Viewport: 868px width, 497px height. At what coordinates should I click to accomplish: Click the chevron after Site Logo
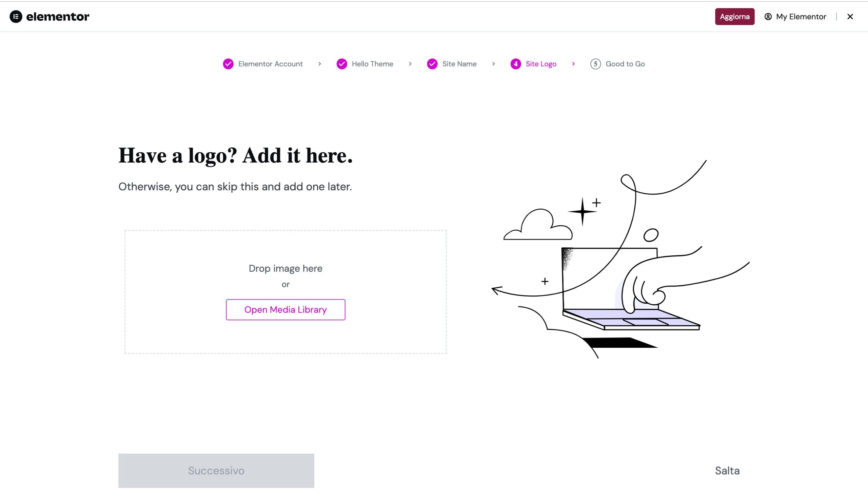[573, 64]
